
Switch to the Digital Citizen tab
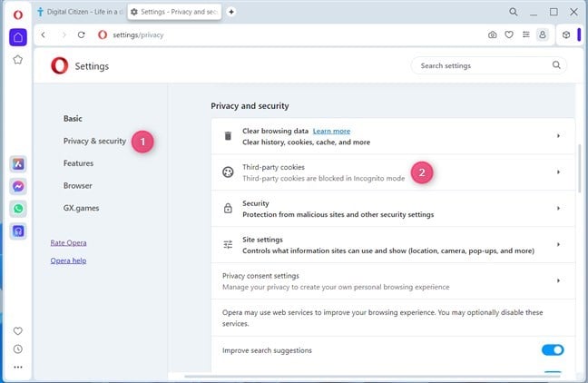(x=80, y=12)
